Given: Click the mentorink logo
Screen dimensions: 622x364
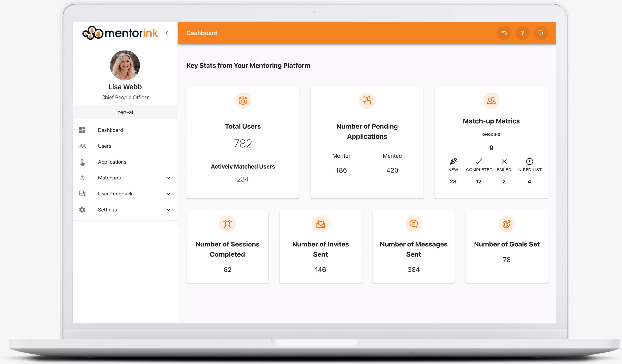Looking at the screenshot, I should 120,33.
